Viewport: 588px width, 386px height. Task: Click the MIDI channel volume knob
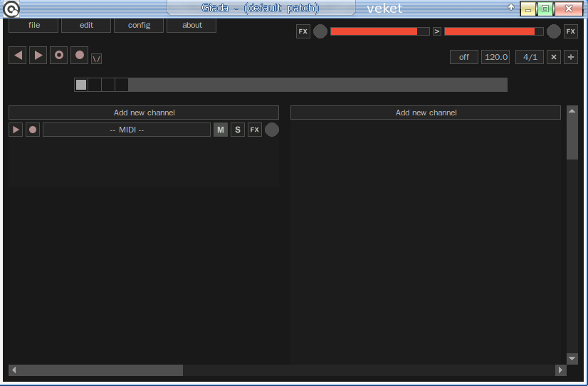(x=272, y=130)
